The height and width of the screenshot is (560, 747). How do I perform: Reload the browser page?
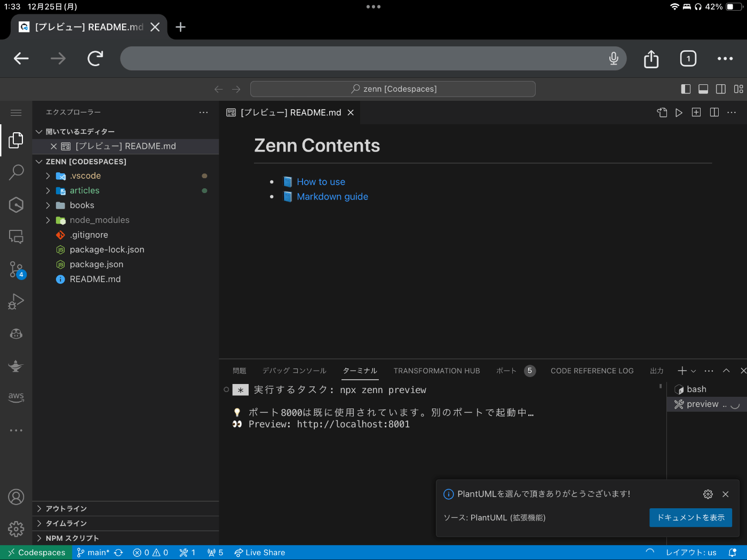coord(96,58)
